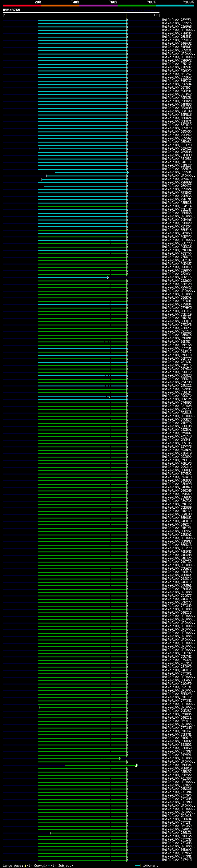Click the UniRef100_P61367 row label
The image size is (197, 868).
click(x=177, y=778)
